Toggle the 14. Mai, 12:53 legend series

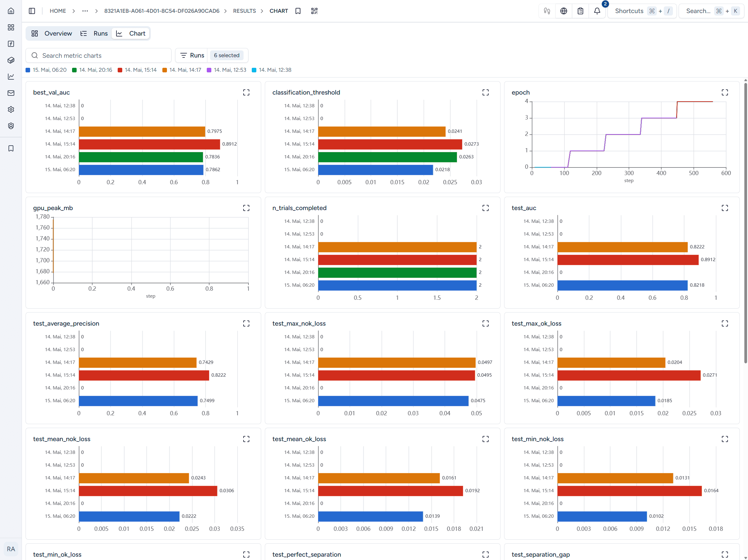point(227,70)
